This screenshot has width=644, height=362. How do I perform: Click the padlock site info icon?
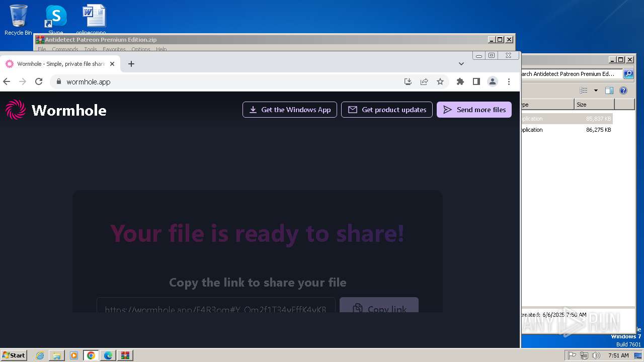59,81
